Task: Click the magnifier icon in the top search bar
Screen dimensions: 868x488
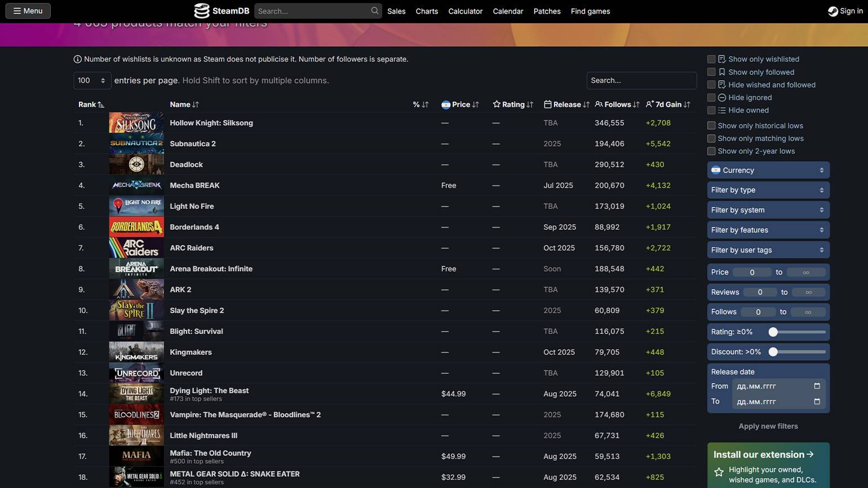Action: [x=375, y=11]
